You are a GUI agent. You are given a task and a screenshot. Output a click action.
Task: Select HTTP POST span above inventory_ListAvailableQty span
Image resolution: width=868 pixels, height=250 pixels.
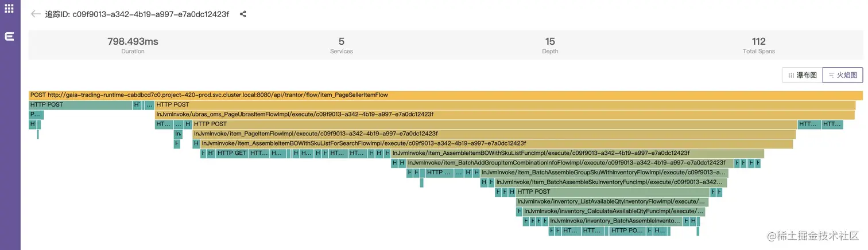613,192
